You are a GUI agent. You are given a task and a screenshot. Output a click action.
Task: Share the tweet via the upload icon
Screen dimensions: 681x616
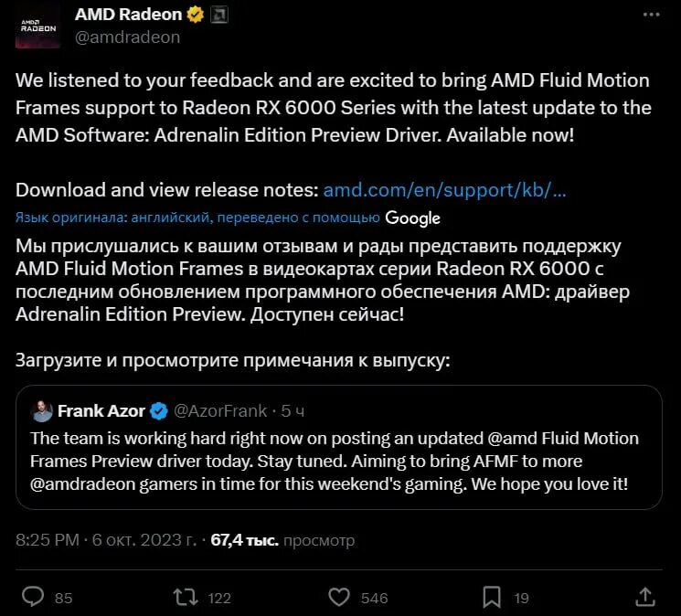pyautogui.click(x=644, y=597)
